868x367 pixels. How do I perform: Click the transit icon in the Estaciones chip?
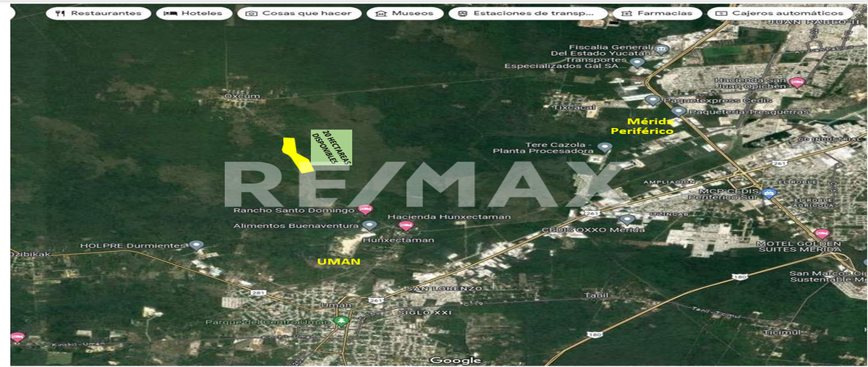point(462,13)
